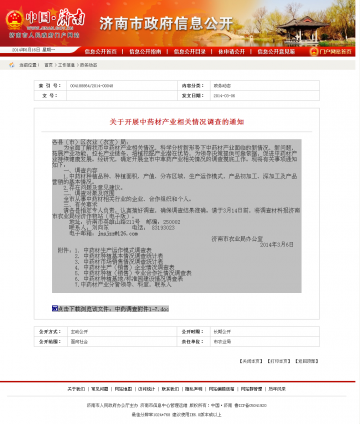The width and height of the screenshot is (360, 424).
Task: Click the 责任单位 label cell
Action: (194, 342)
